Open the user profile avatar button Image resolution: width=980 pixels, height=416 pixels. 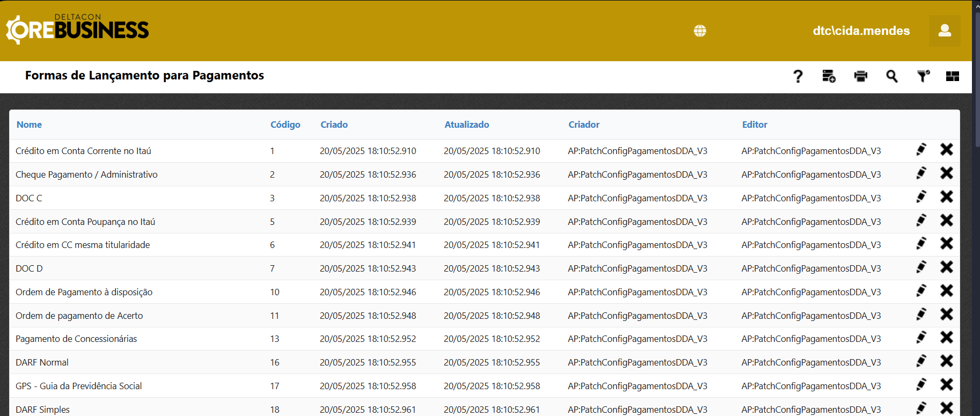945,31
